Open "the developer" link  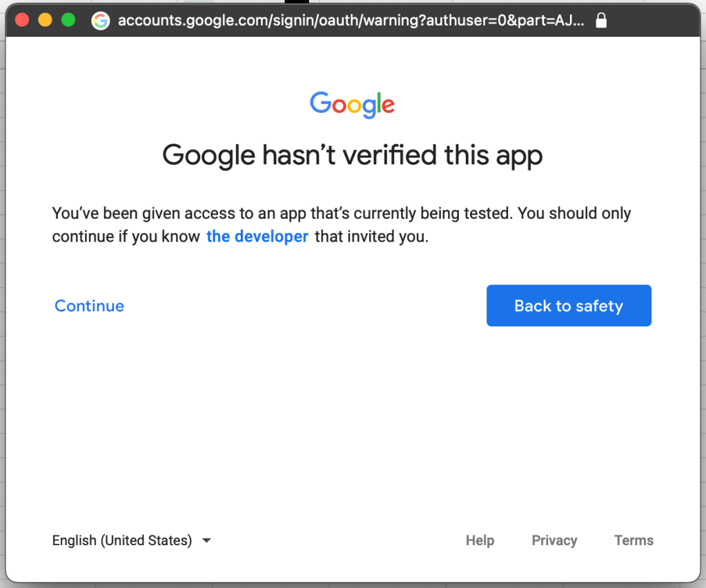pyautogui.click(x=257, y=237)
